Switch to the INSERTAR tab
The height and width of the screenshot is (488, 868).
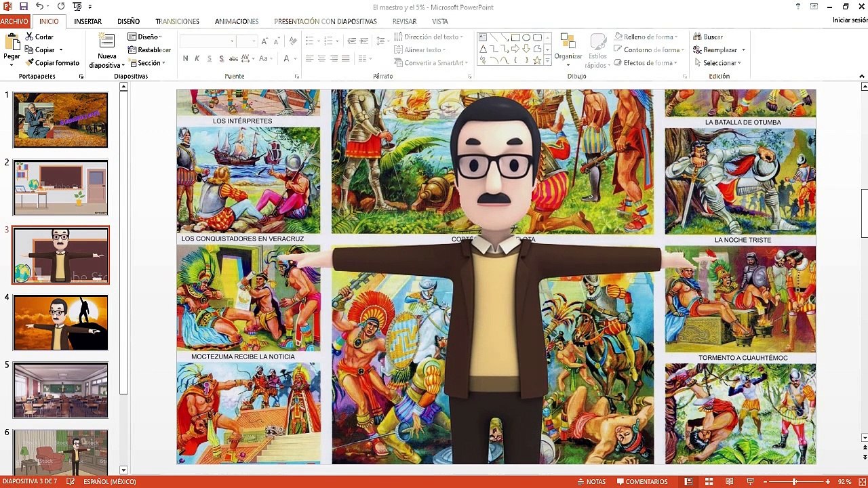(x=88, y=21)
